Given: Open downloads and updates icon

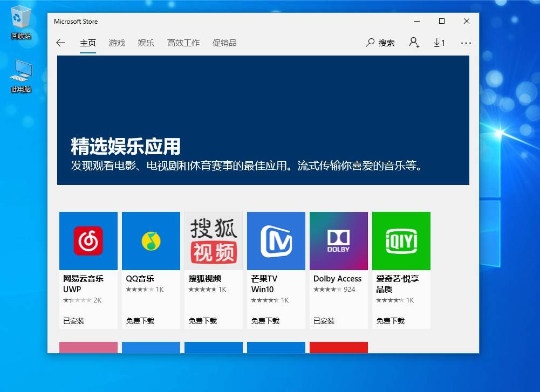Looking at the screenshot, I should tap(439, 43).
